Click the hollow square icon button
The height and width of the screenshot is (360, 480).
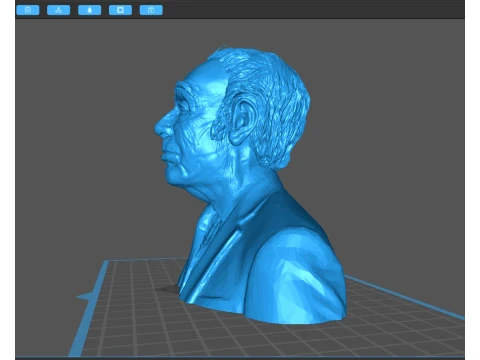(120, 10)
